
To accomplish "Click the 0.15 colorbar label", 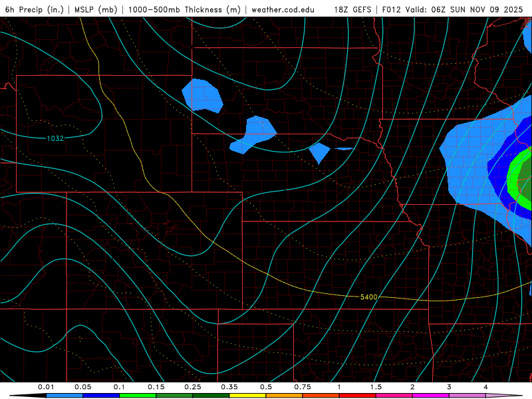I will click(x=156, y=387).
